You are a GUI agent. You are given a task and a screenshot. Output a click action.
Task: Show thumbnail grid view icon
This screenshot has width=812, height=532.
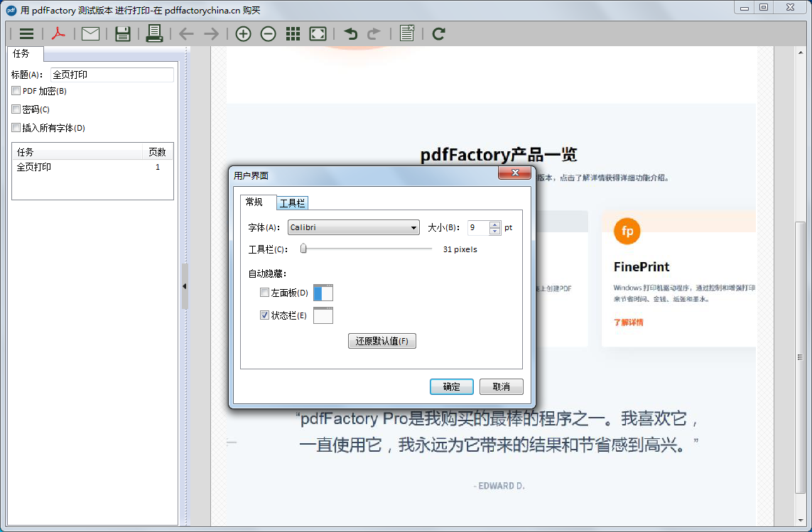coord(293,34)
